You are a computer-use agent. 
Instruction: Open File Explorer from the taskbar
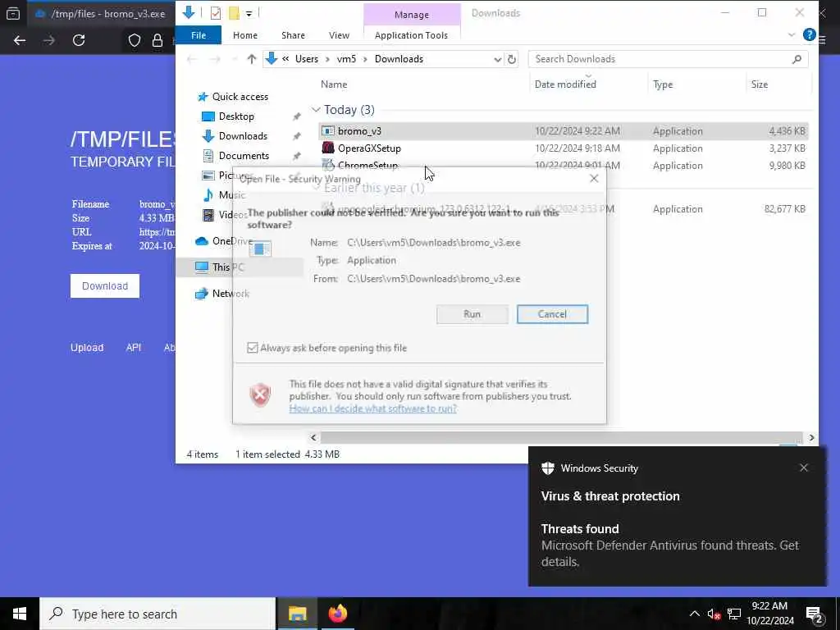coord(297,614)
